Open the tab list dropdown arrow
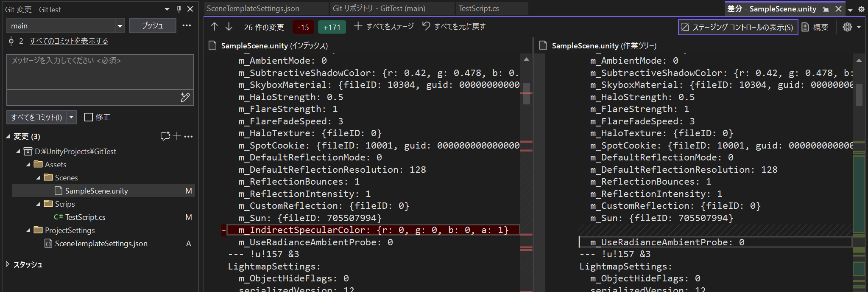 pos(850,9)
